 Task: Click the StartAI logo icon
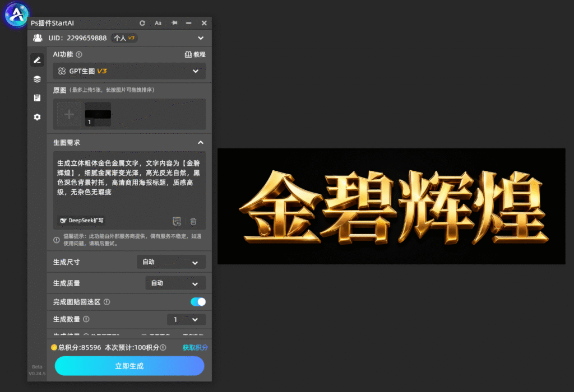pyautogui.click(x=16, y=15)
